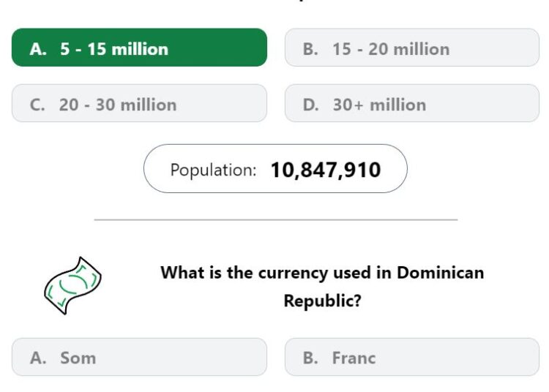The height and width of the screenshot is (392, 549).
Task: Click the "Population:" label text
Action: click(213, 170)
